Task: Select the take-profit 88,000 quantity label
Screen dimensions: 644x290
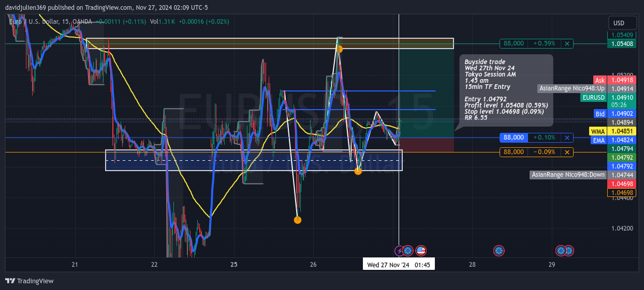Action: pyautogui.click(x=514, y=44)
